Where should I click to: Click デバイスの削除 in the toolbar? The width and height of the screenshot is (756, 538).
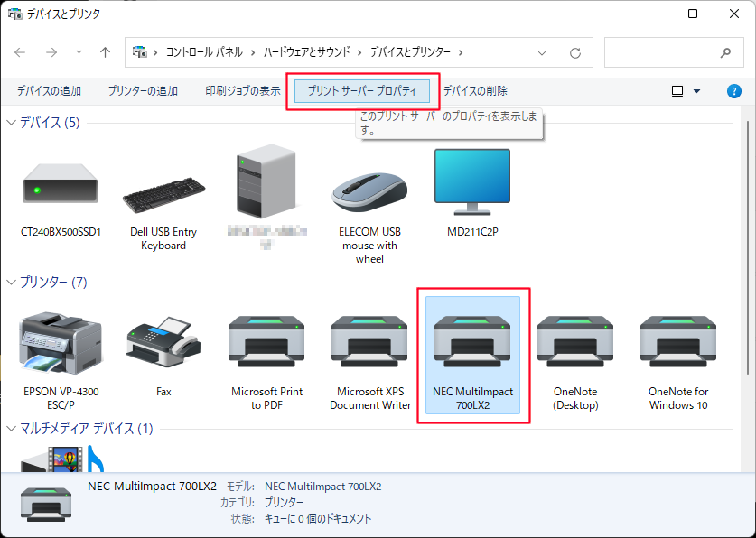point(475,90)
